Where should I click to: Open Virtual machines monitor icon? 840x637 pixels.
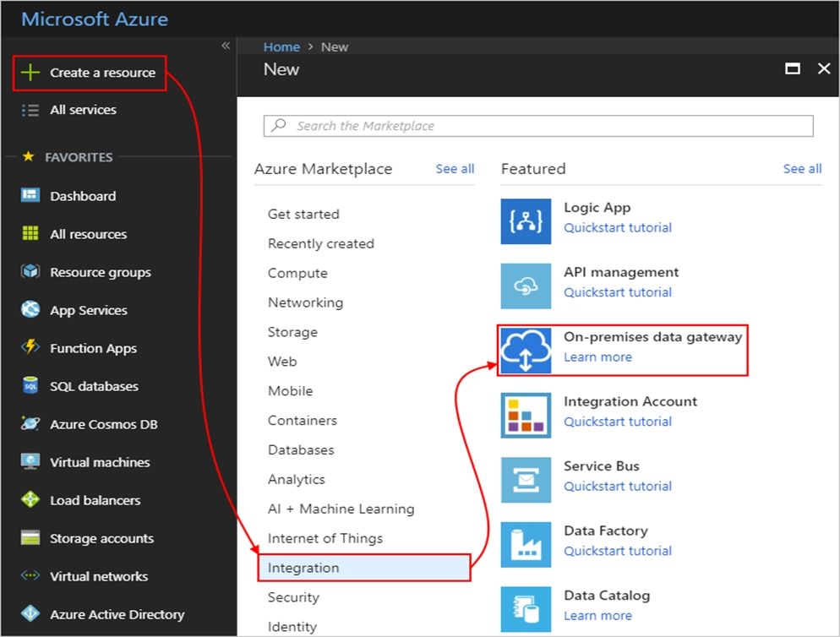pyautogui.click(x=30, y=461)
